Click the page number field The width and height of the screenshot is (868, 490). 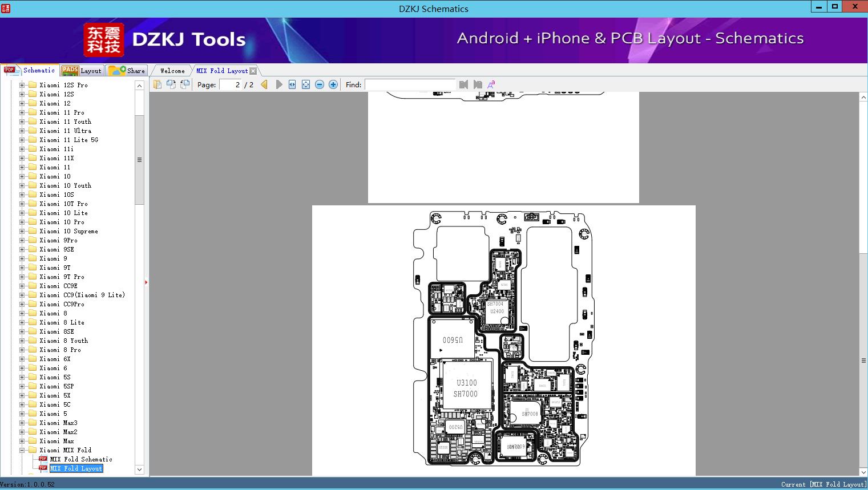click(x=231, y=84)
